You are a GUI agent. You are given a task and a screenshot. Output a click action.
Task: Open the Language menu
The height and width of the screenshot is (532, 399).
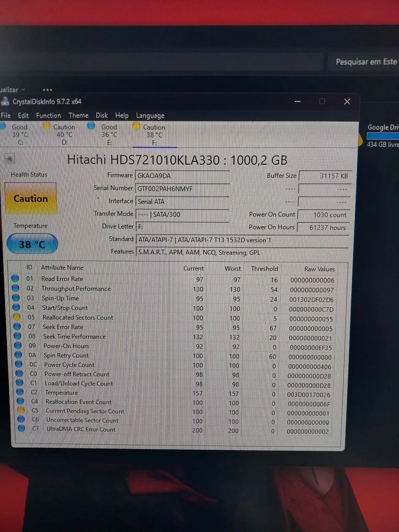tap(150, 116)
